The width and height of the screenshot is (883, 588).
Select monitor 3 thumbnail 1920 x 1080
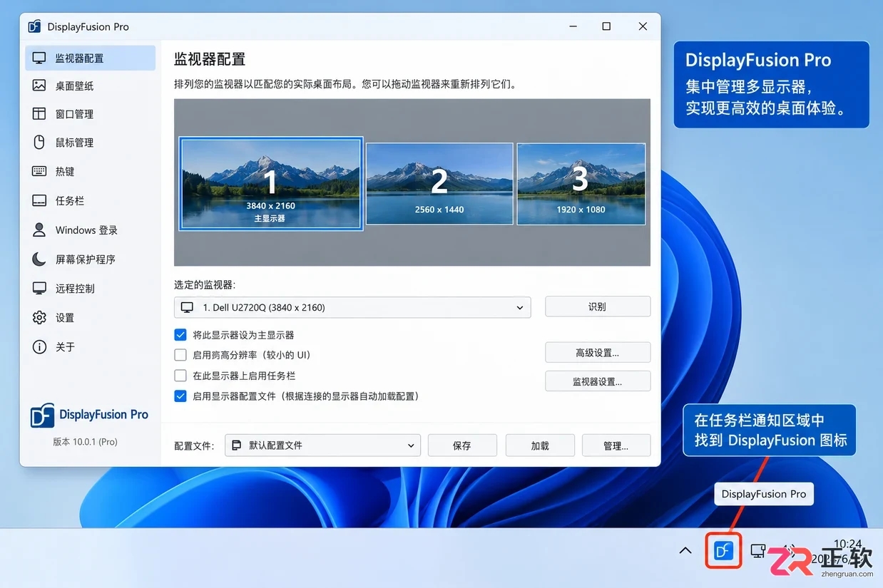(581, 183)
